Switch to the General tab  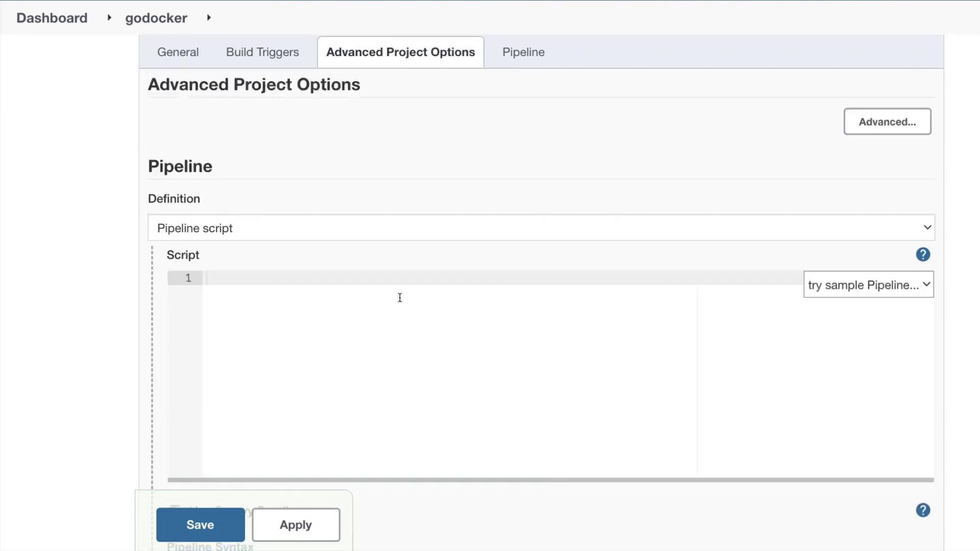pos(178,52)
